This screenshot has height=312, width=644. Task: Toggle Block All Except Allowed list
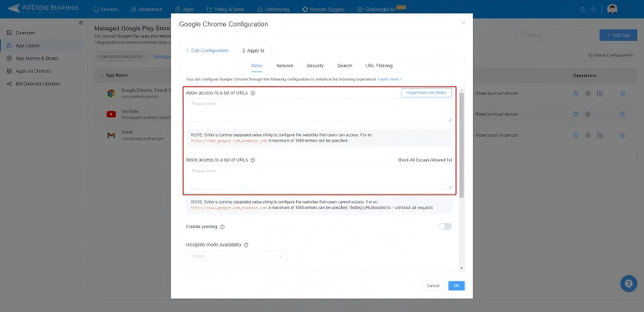click(425, 160)
